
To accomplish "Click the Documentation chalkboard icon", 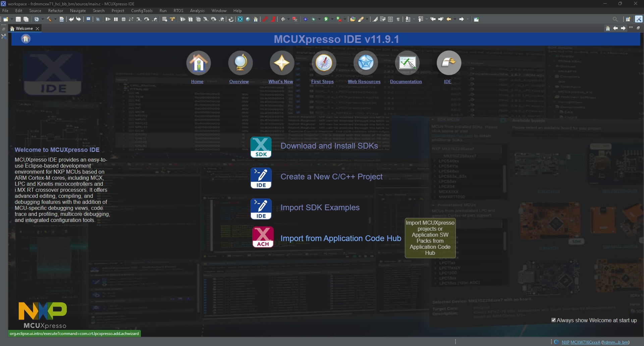I will pyautogui.click(x=407, y=63).
